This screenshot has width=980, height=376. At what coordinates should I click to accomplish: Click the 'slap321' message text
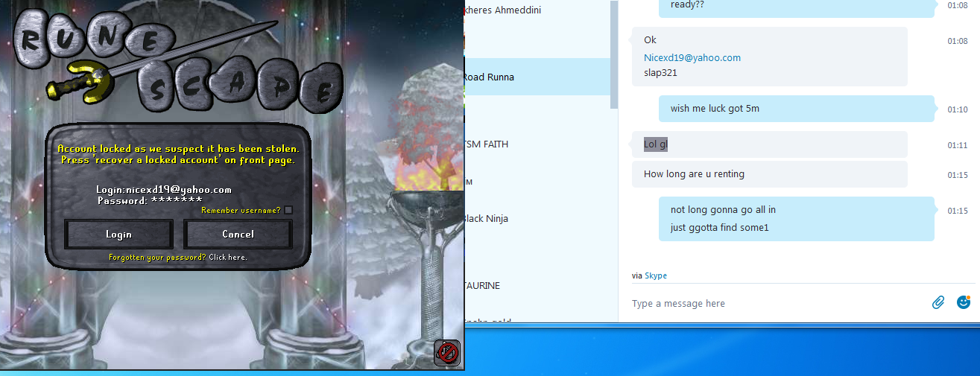pos(660,73)
